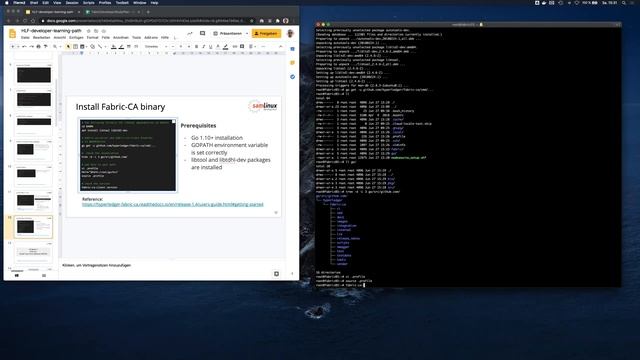This screenshot has width=640, height=360.
Task: Open the Keep notes side panel icon
Action: [292, 63]
